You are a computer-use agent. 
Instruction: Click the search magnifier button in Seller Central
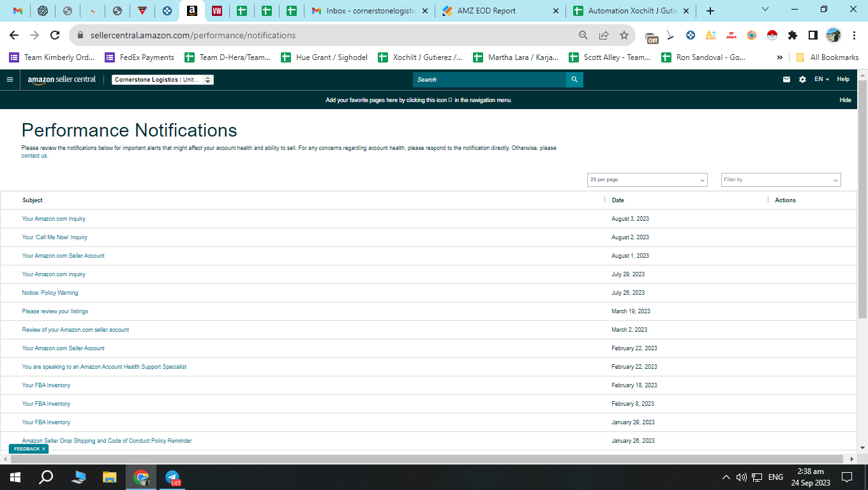click(574, 80)
